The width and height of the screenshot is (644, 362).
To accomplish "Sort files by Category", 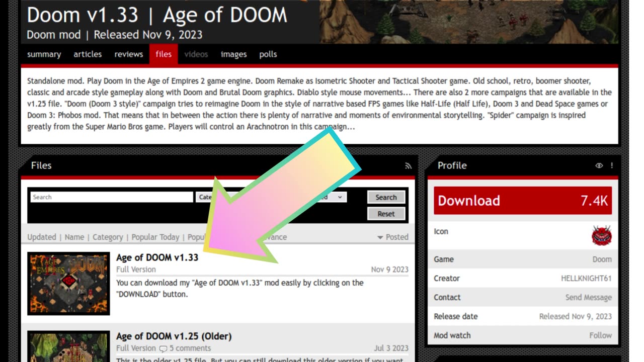I will (x=108, y=237).
